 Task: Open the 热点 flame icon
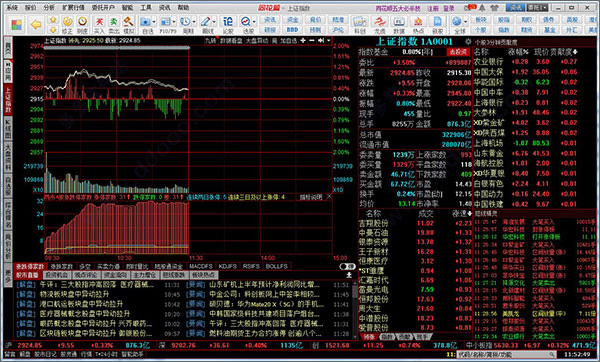pos(418,24)
